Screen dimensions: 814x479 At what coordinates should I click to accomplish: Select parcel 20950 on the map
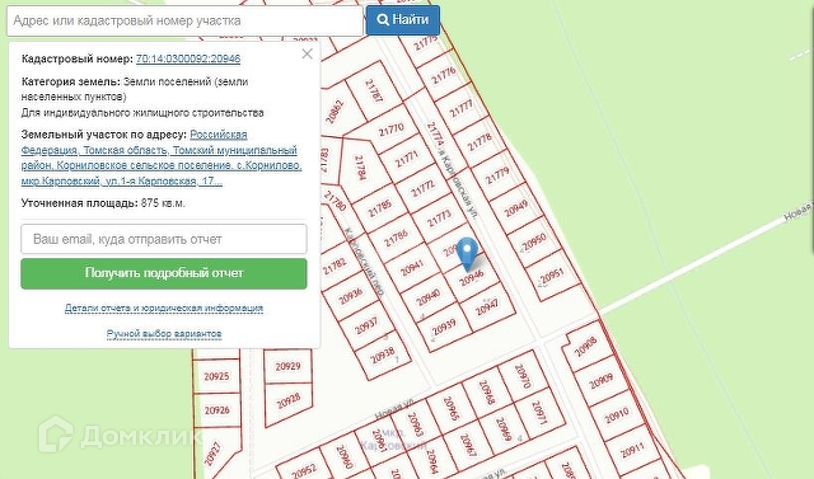(534, 242)
